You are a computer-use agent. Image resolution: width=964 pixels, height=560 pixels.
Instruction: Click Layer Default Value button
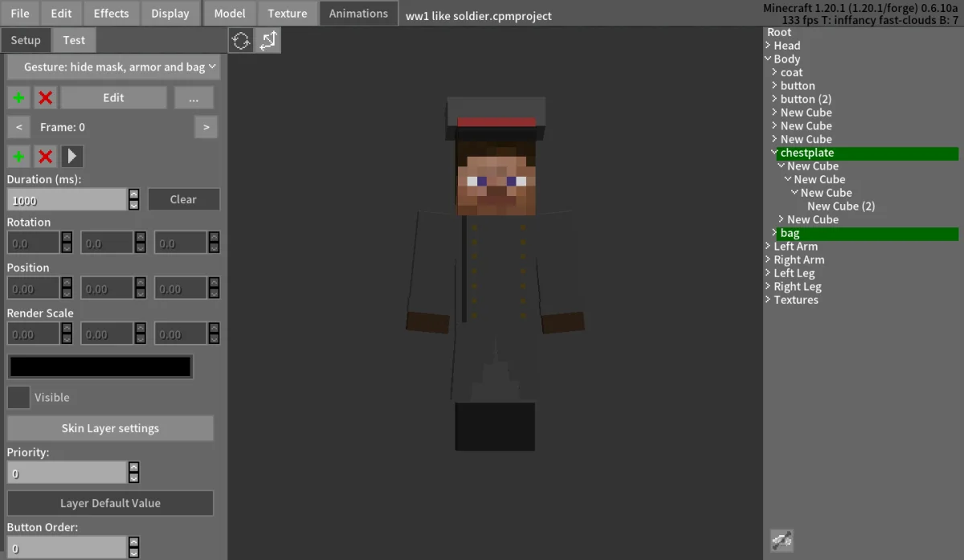[x=110, y=504]
